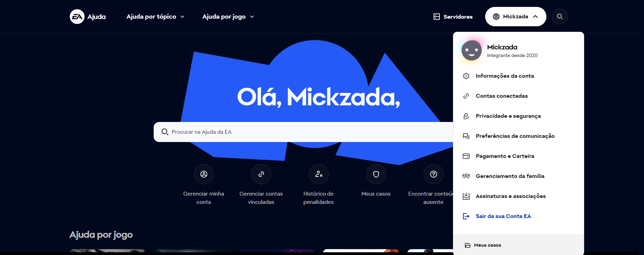
Task: Open the Histórico de penalidades icon
Action: pos(319,174)
